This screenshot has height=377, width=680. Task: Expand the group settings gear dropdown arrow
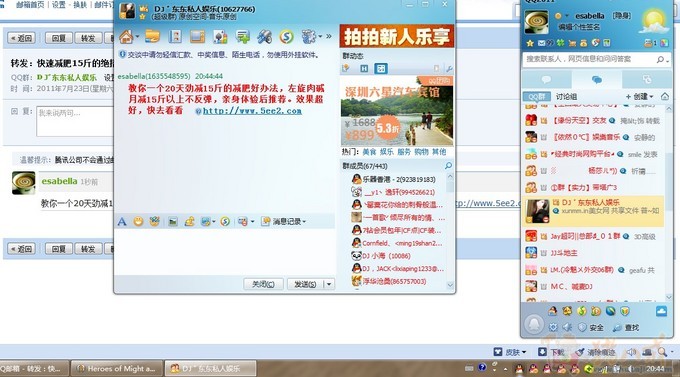pyautogui.click(x=320, y=37)
